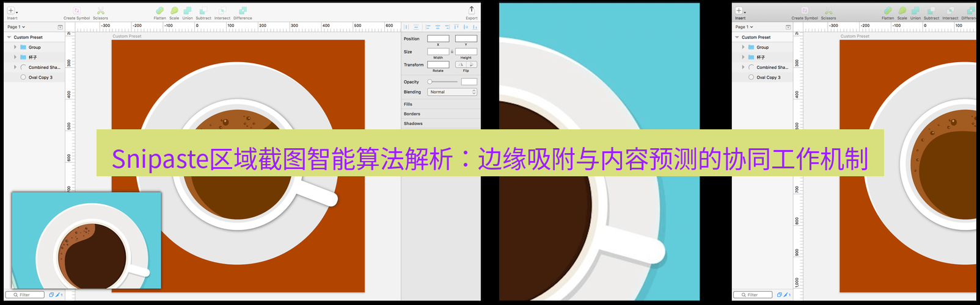
Task: Click the align vertical centers icon in the inspector
Action: pos(466,27)
